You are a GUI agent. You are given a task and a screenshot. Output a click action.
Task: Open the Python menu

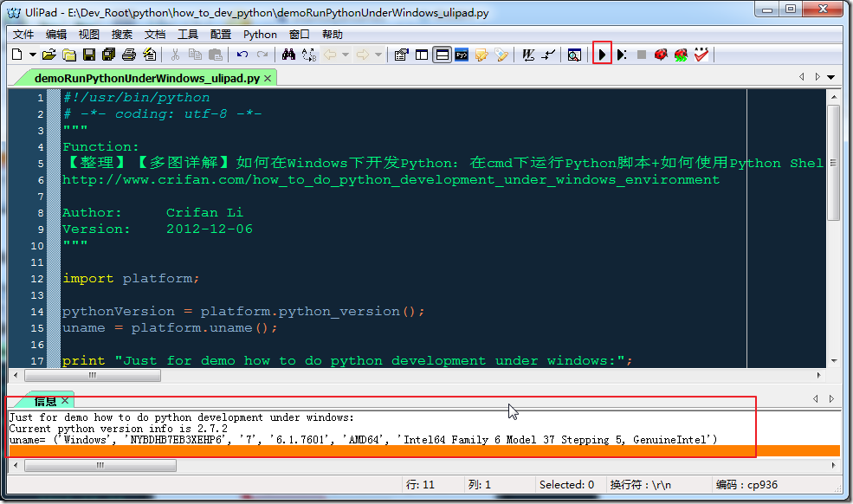pyautogui.click(x=260, y=35)
